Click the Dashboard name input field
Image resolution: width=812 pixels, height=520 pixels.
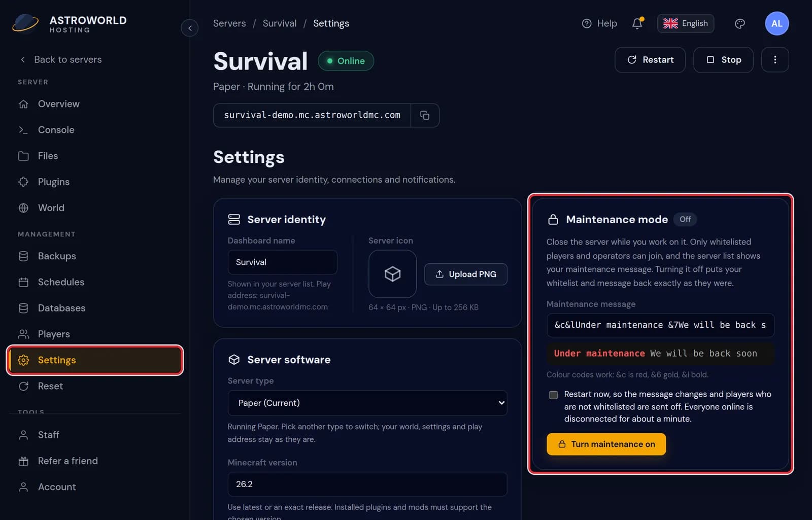pos(282,262)
